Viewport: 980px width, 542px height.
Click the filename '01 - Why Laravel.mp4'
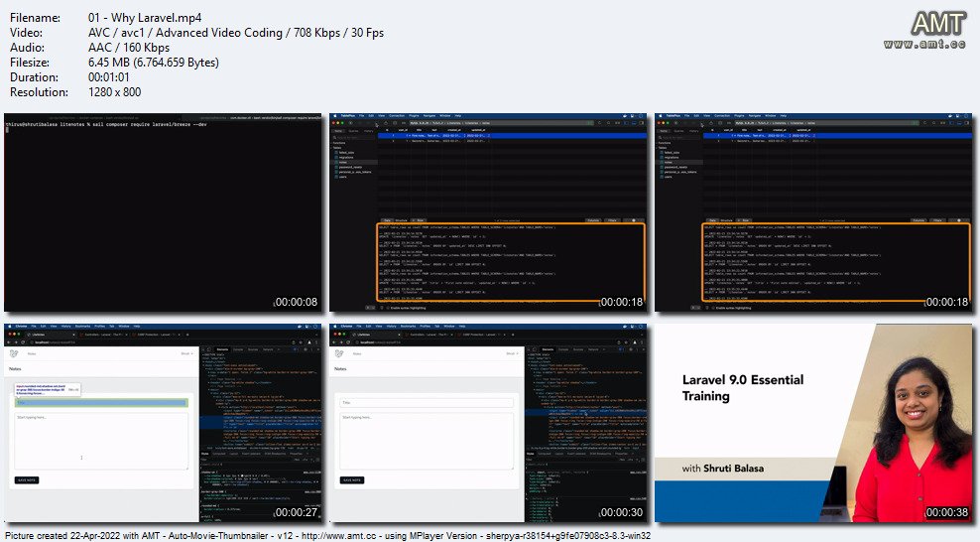(145, 18)
